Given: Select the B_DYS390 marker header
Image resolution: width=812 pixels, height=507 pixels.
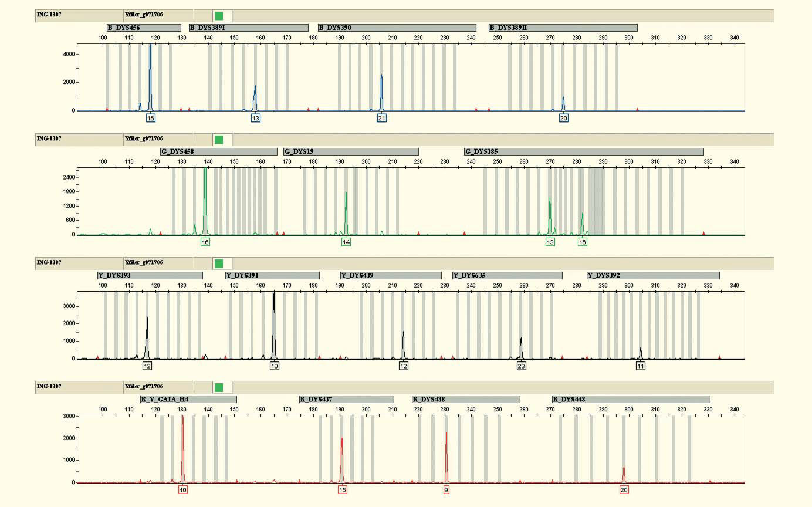Looking at the screenshot, I should click(x=397, y=28).
